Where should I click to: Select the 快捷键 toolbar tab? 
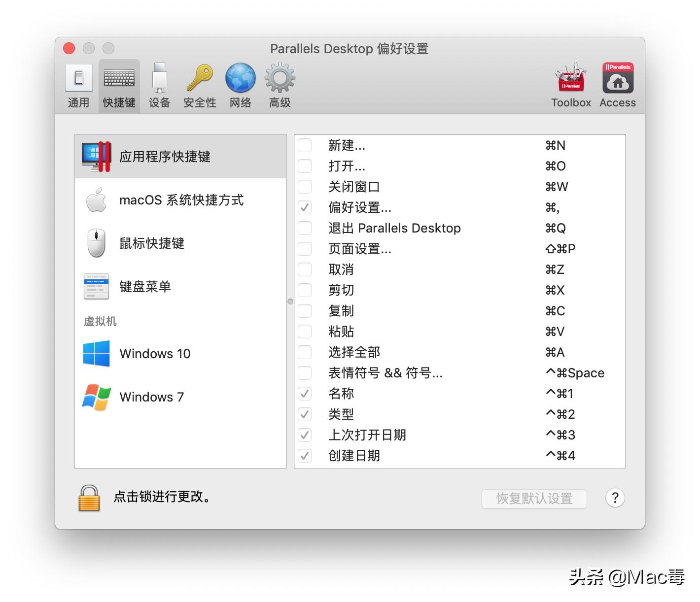118,85
